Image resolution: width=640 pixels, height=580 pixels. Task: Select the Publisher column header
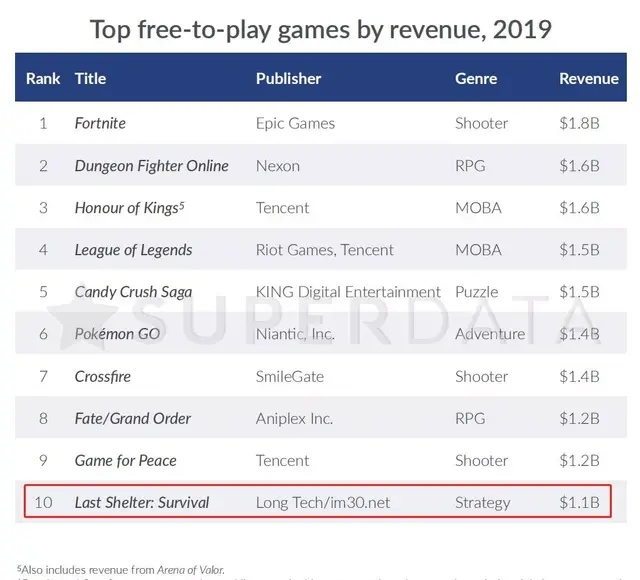[288, 78]
